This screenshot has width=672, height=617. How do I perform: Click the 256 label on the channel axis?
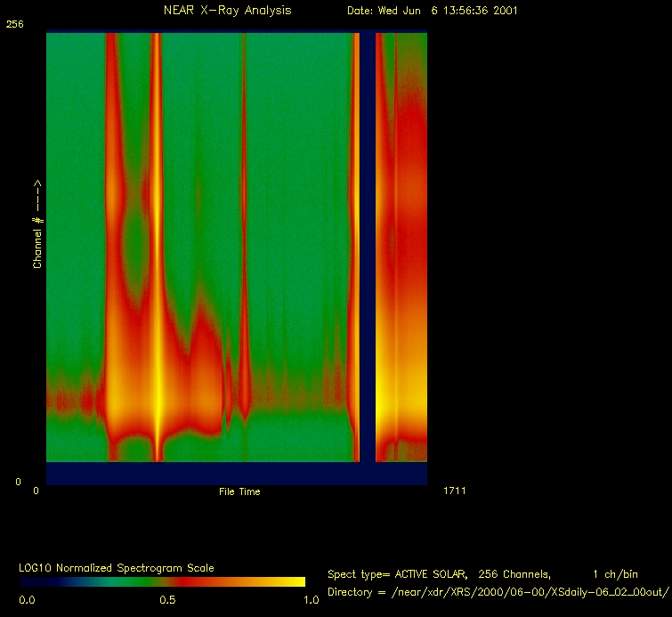[14, 25]
